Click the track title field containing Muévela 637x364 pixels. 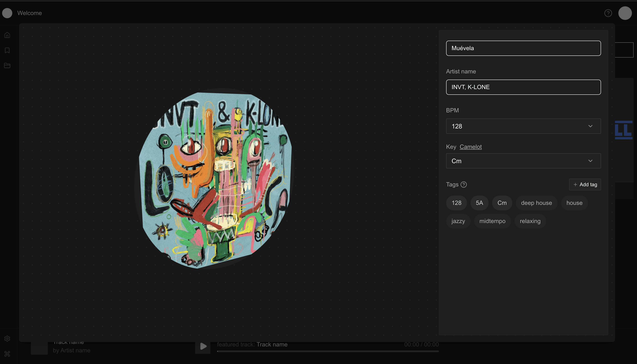[x=523, y=48]
